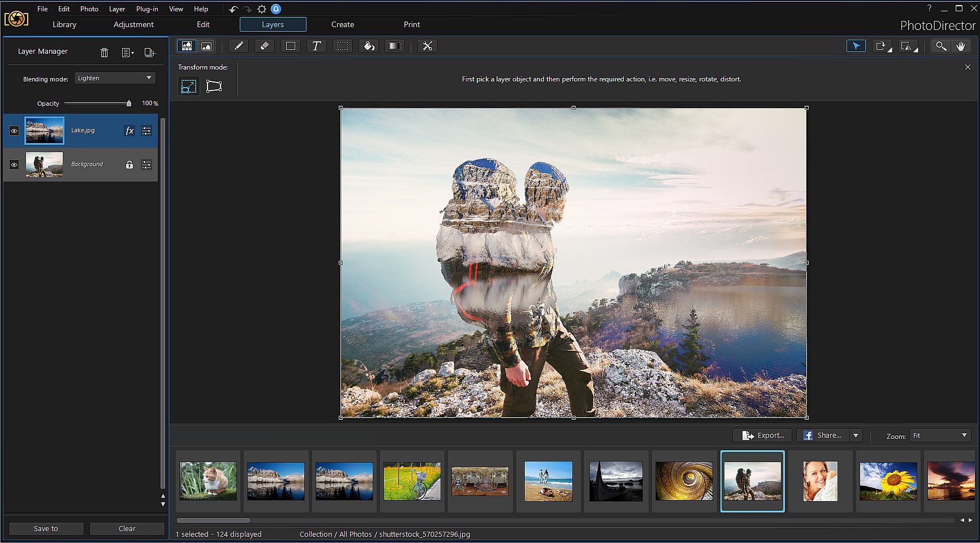Unlock the Background layer
Image resolution: width=980 pixels, height=543 pixels.
tap(129, 165)
